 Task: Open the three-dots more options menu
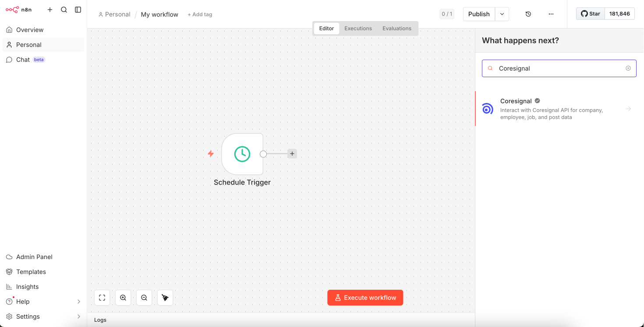(x=551, y=14)
